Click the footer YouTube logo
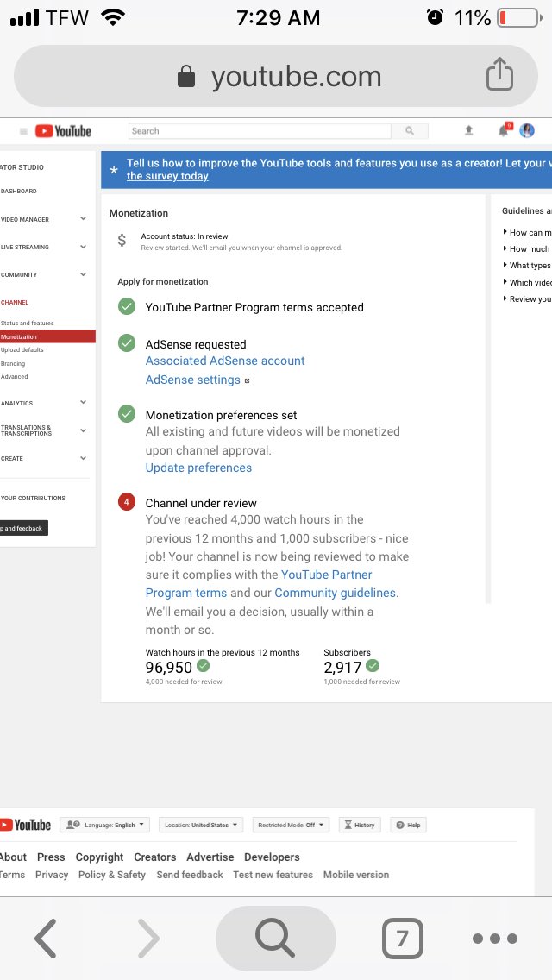Image resolution: width=552 pixels, height=980 pixels. [x=26, y=825]
